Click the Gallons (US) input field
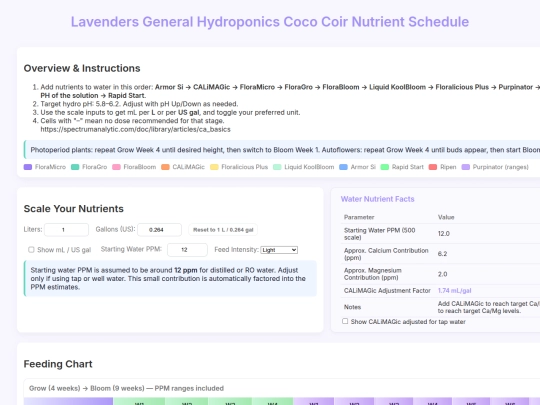This screenshot has height=405, width=540. pyautogui.click(x=159, y=230)
